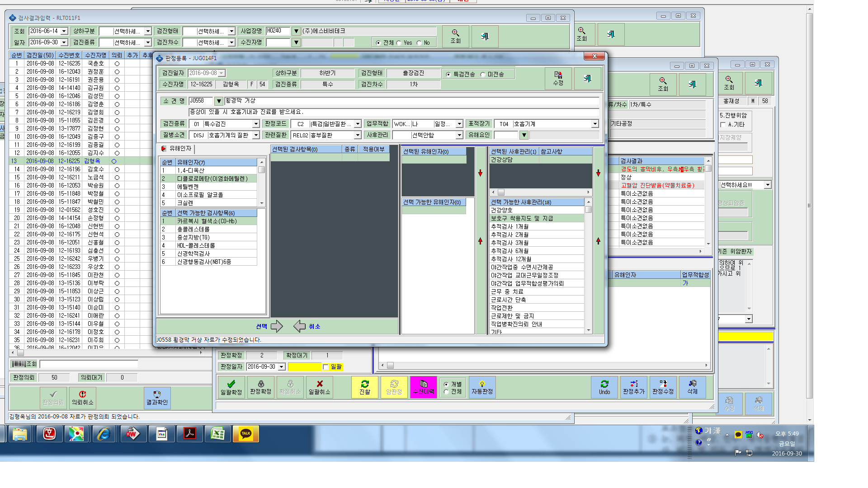Click the 수정 edit icon in 판정등록 dialog

click(558, 78)
